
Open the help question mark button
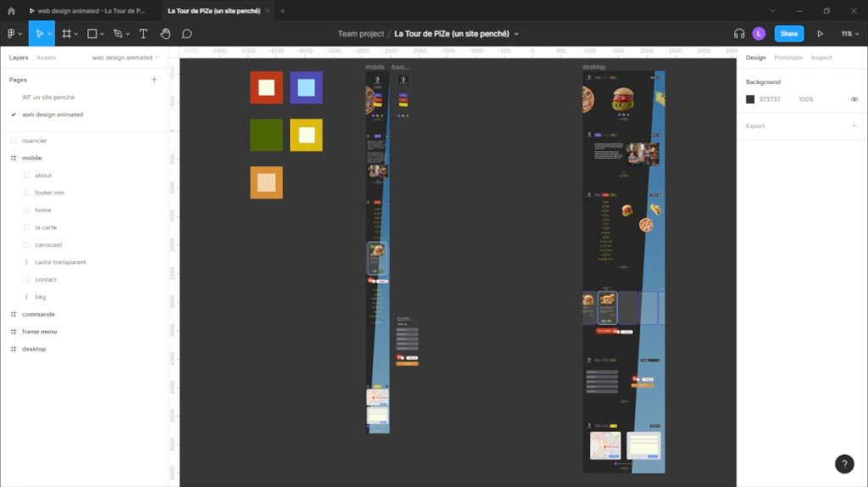844,463
